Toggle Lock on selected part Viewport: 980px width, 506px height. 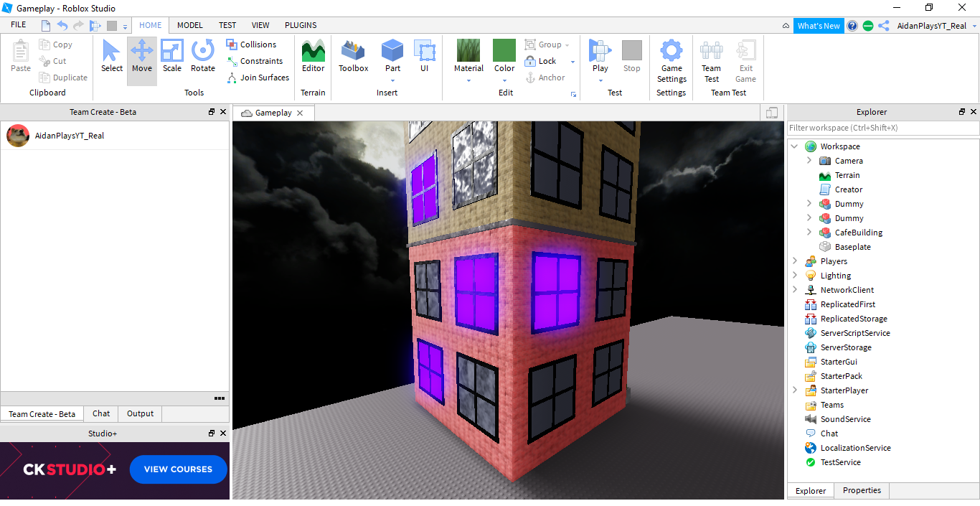[540, 61]
